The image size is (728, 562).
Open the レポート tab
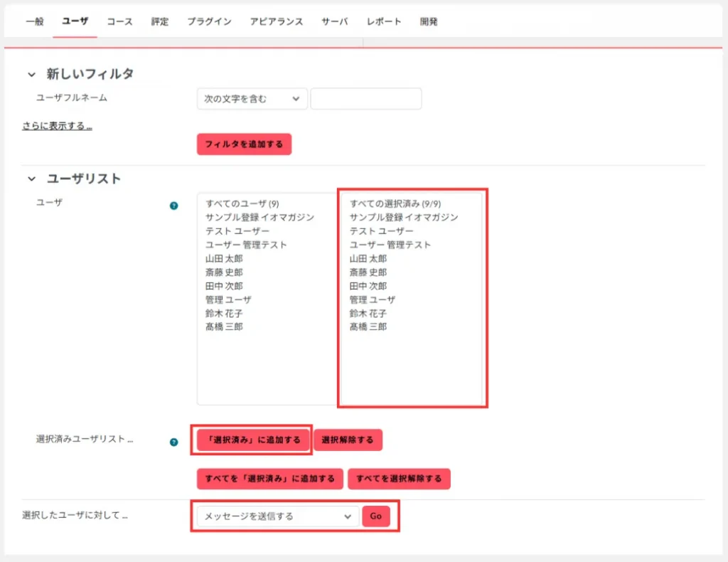[x=384, y=21]
